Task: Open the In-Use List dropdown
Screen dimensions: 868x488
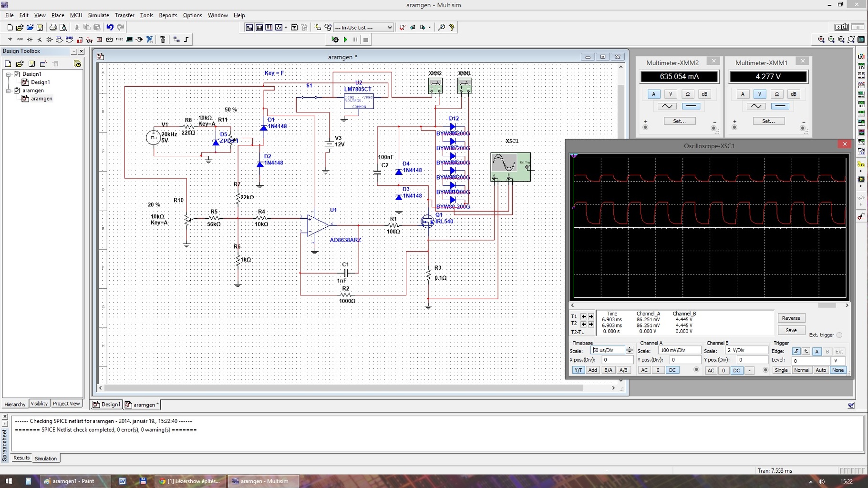Action: [x=390, y=27]
